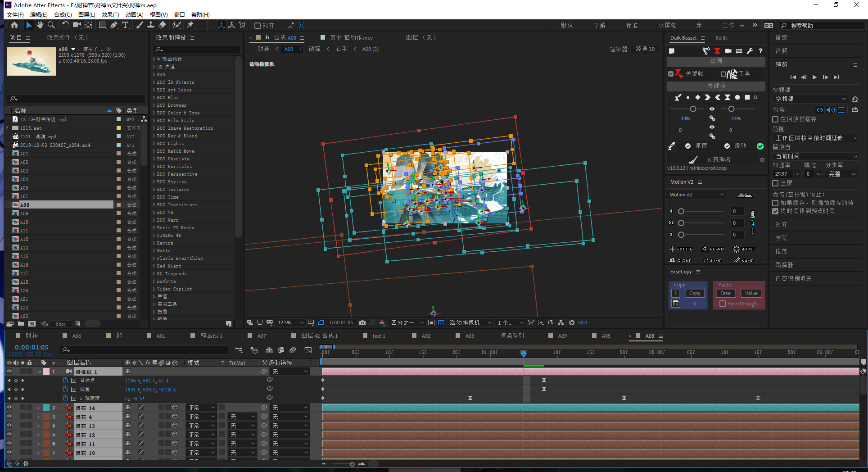Select the Zoom magnifier tool
The height and width of the screenshot is (472, 868).
pyautogui.click(x=51, y=25)
